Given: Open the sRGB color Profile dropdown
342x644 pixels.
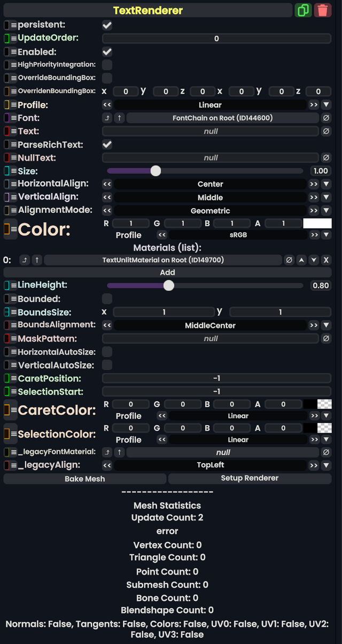Looking at the screenshot, I should tap(327, 234).
